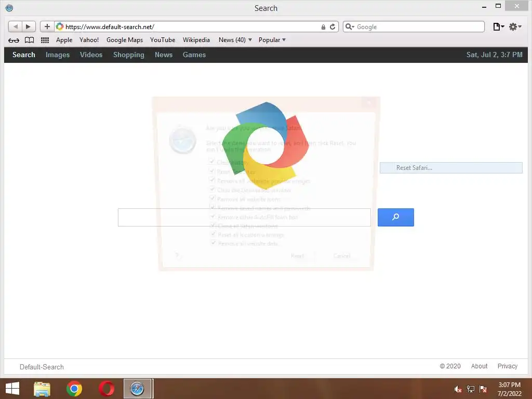Go back with the back arrow
This screenshot has height=399, width=532.
click(x=15, y=26)
